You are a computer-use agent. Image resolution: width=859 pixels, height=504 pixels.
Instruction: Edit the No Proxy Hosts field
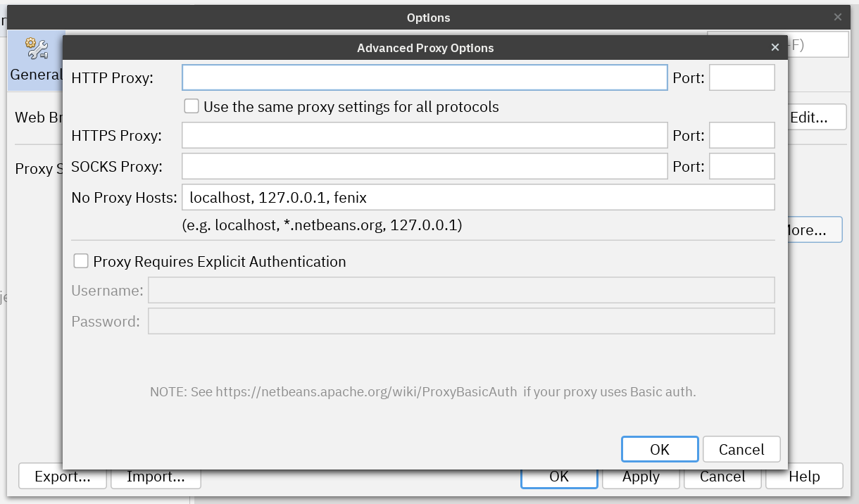pos(479,197)
